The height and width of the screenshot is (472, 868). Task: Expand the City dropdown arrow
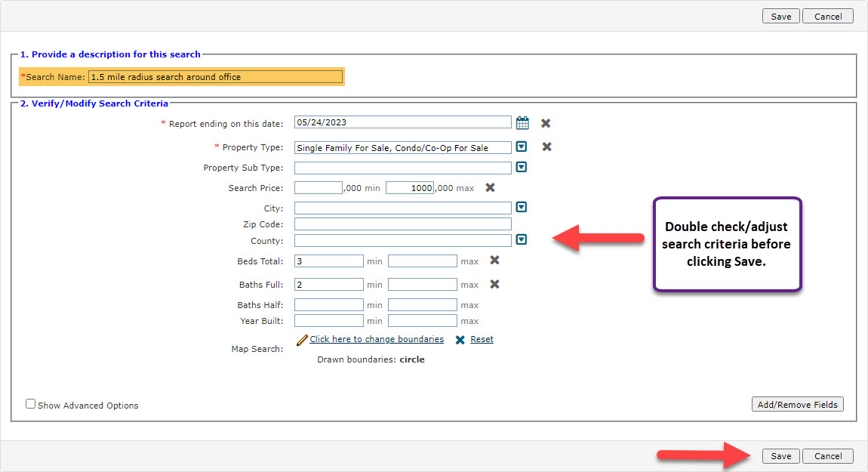tap(521, 207)
